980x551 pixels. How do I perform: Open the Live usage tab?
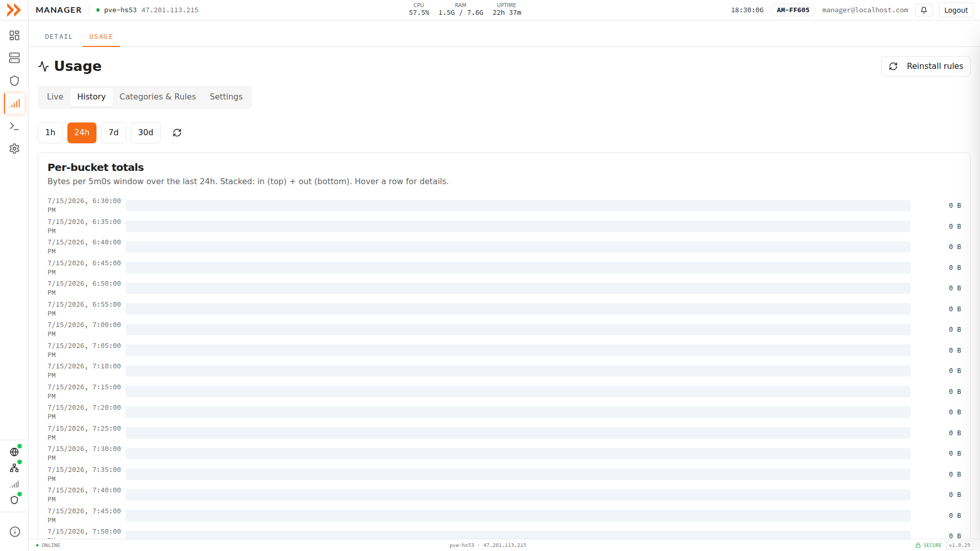[x=55, y=97]
